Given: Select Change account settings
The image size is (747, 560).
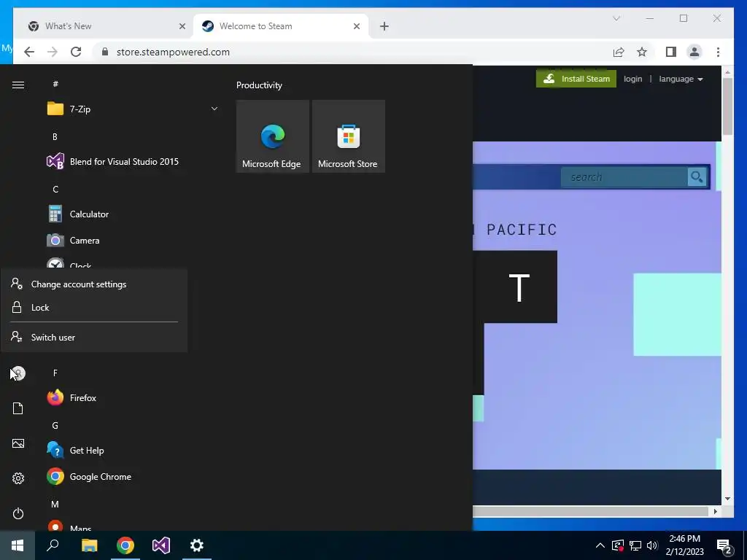Looking at the screenshot, I should (x=94, y=284).
